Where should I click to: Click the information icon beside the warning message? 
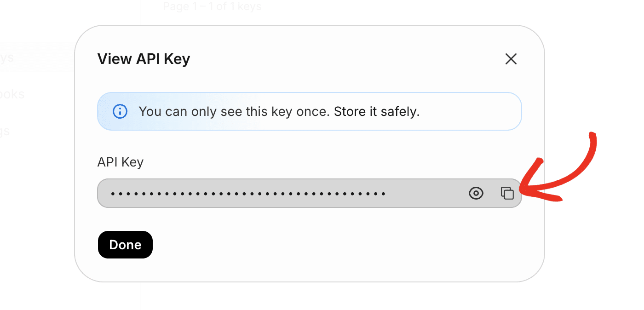pos(120,111)
